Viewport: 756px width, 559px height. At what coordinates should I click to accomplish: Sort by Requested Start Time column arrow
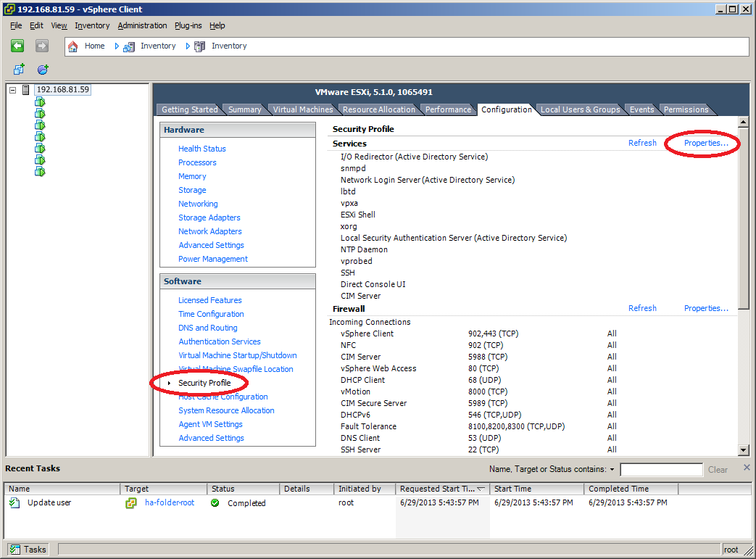click(481, 489)
